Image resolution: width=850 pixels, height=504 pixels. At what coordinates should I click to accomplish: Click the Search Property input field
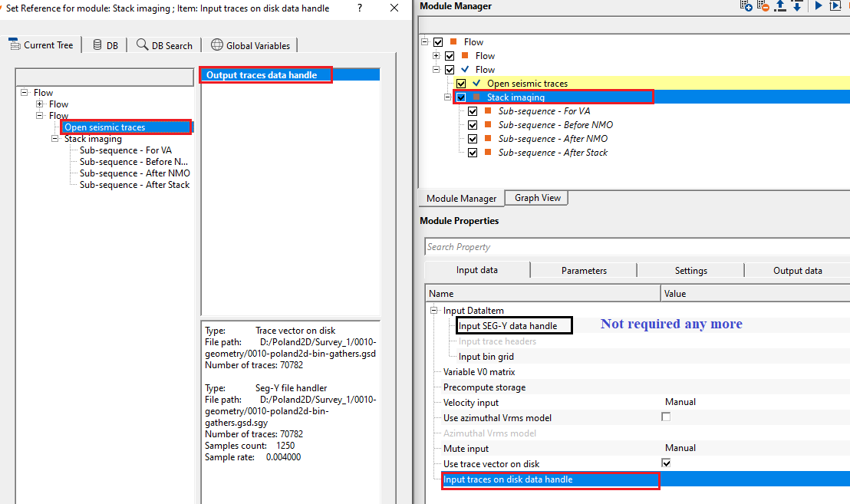click(637, 247)
